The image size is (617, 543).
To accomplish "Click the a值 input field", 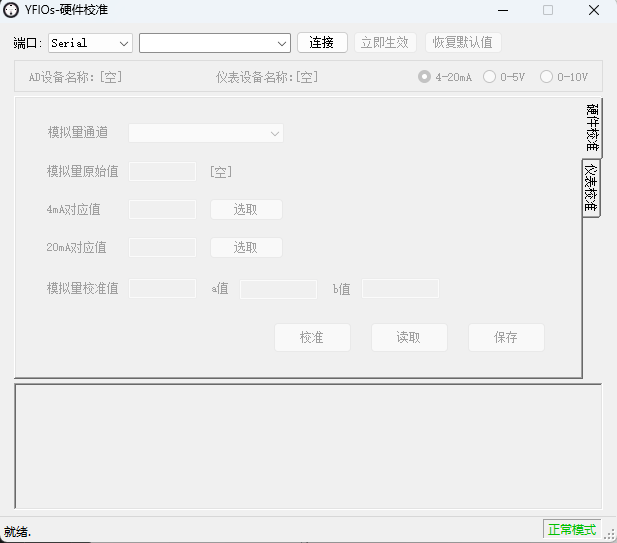I will click(279, 289).
